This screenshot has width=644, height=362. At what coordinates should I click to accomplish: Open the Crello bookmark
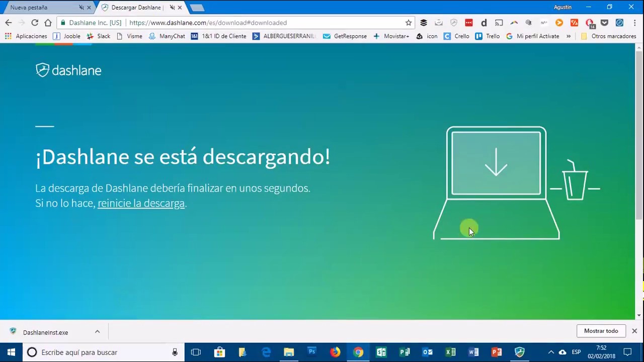(456, 36)
